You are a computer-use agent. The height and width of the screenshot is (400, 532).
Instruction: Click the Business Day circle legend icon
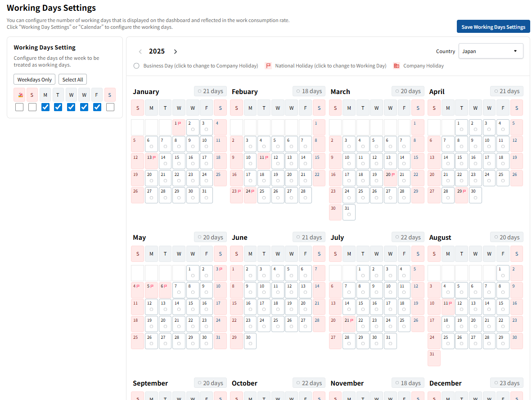(136, 66)
